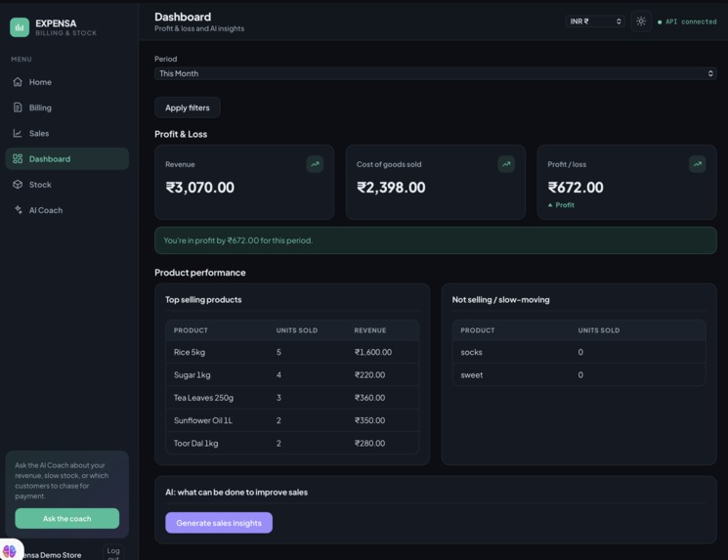
Task: Click Generate sales insights button
Action: [x=219, y=523]
